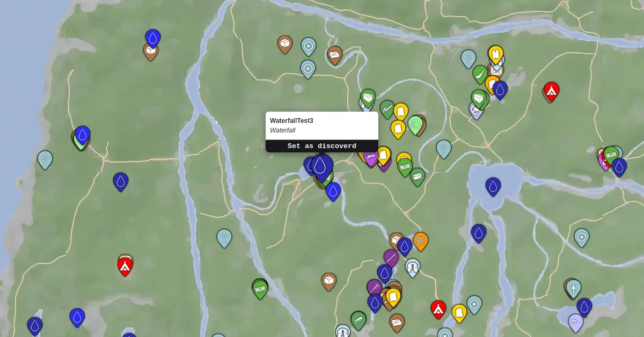Screen dimensions: 644x337
Task: Select the yellow document marker below the red tent
Action: pos(459,312)
